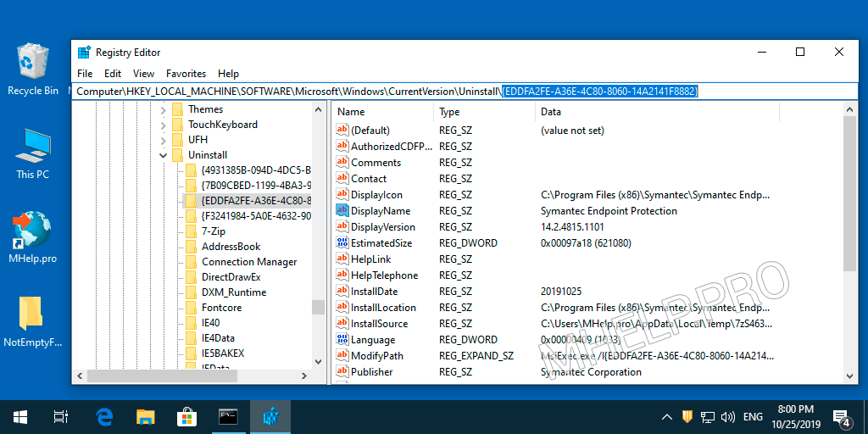868x434 pixels.
Task: Open the View menu
Action: tap(144, 73)
